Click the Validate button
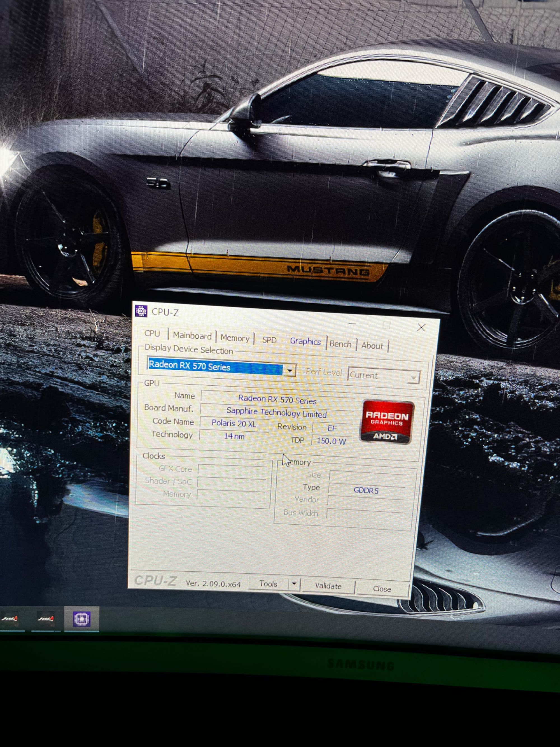The height and width of the screenshot is (747, 560). (x=328, y=586)
